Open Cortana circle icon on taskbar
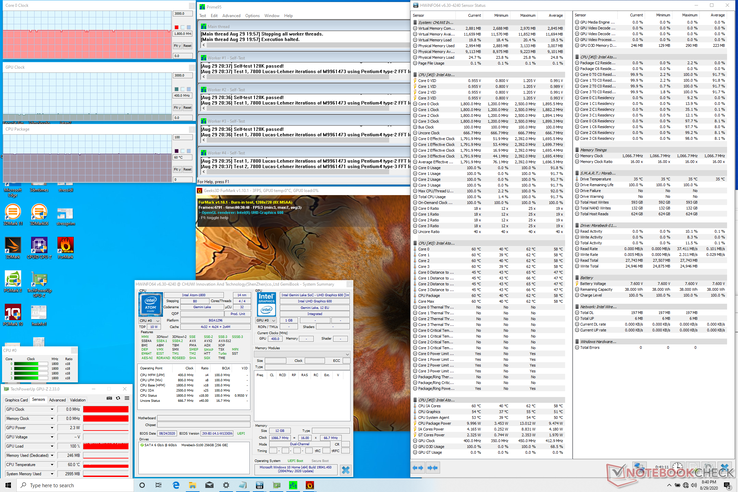Screen dimensions: 738x492 point(142,485)
